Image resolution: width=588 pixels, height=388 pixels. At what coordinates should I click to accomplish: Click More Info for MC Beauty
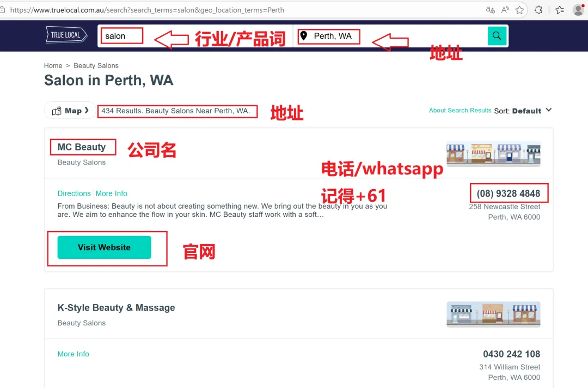click(x=112, y=193)
